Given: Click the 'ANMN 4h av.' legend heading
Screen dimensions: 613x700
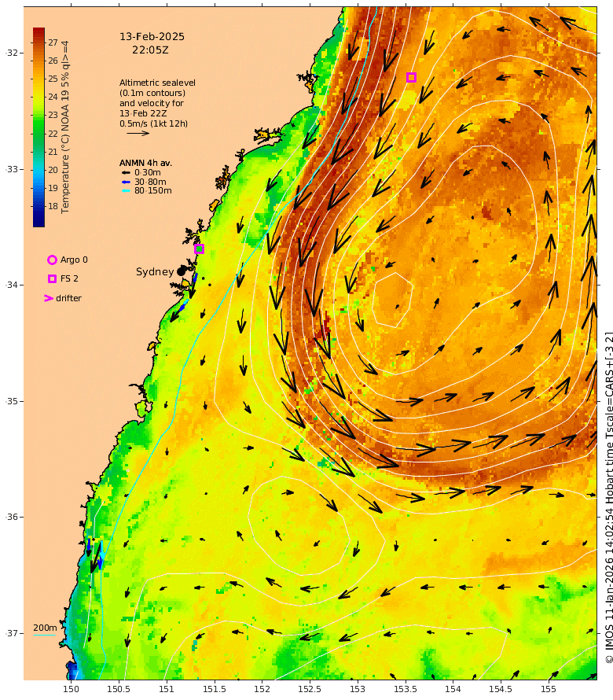Looking at the screenshot, I should pos(145,163).
